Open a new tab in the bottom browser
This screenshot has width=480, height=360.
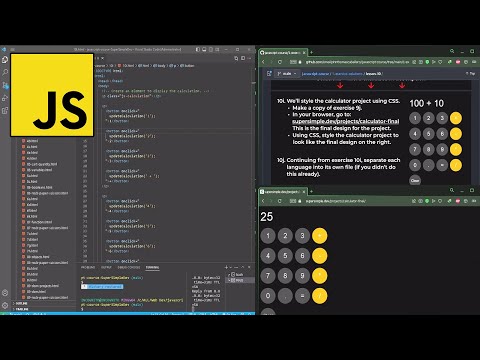(x=311, y=191)
